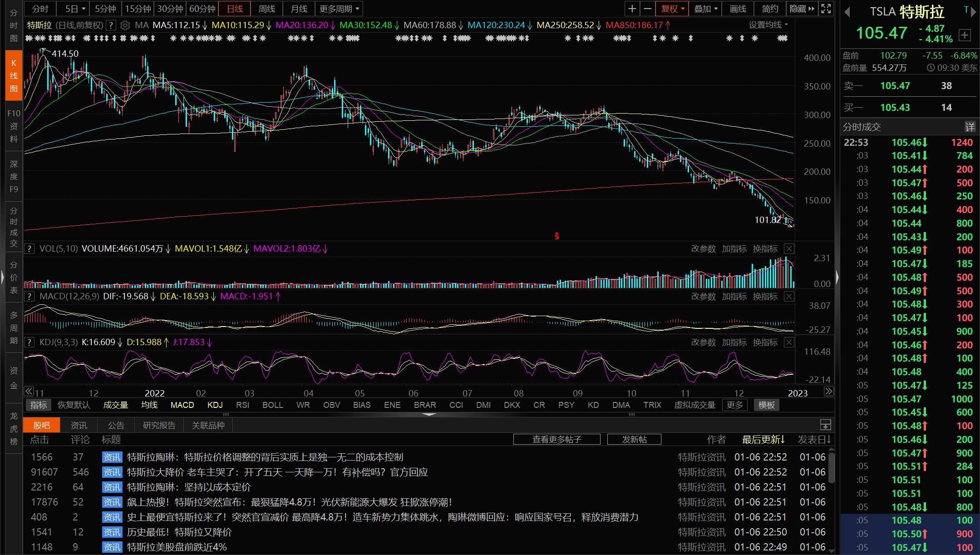Viewport: 980px width, 555px height.
Task: Toggle KDJ indicator in bottom bar
Action: [215, 405]
